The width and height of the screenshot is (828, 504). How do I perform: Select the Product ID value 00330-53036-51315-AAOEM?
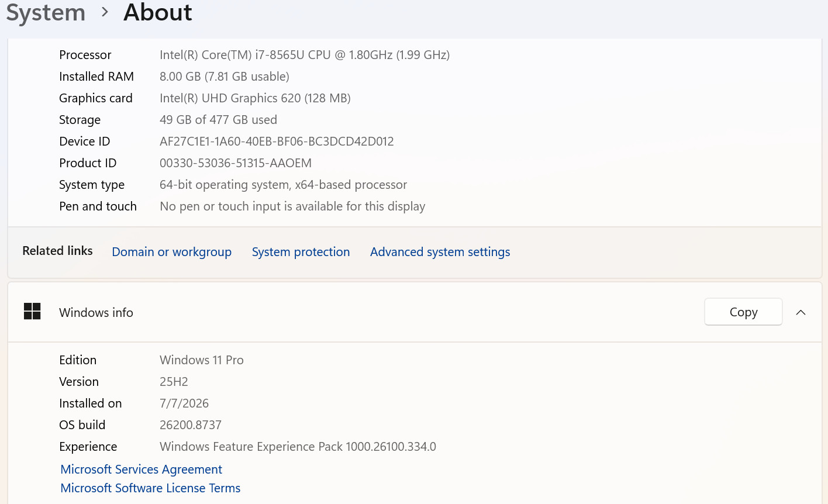pos(236,163)
